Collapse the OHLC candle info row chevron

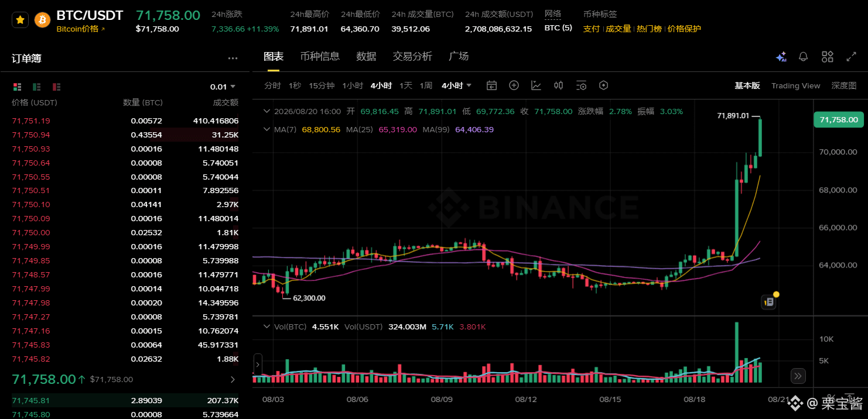(x=268, y=111)
